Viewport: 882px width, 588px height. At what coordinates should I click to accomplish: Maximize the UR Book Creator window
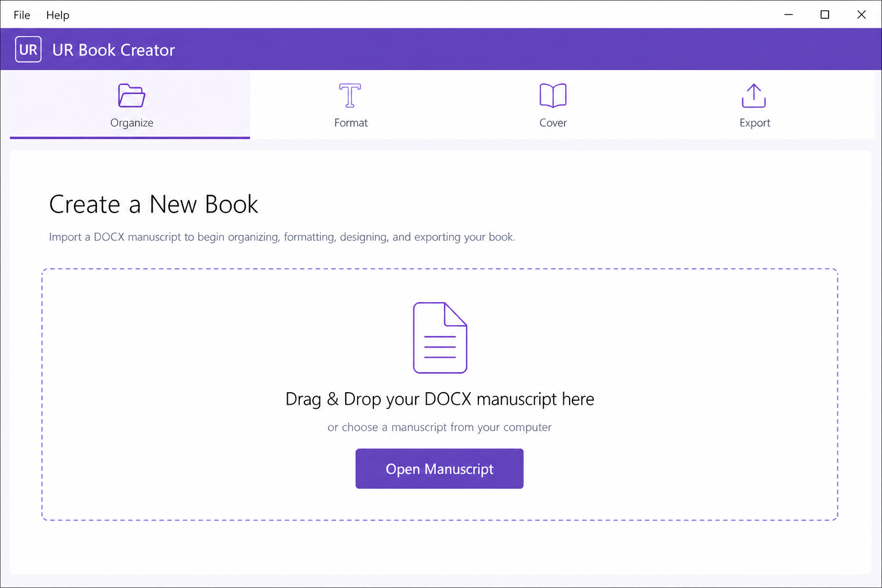[x=825, y=14]
